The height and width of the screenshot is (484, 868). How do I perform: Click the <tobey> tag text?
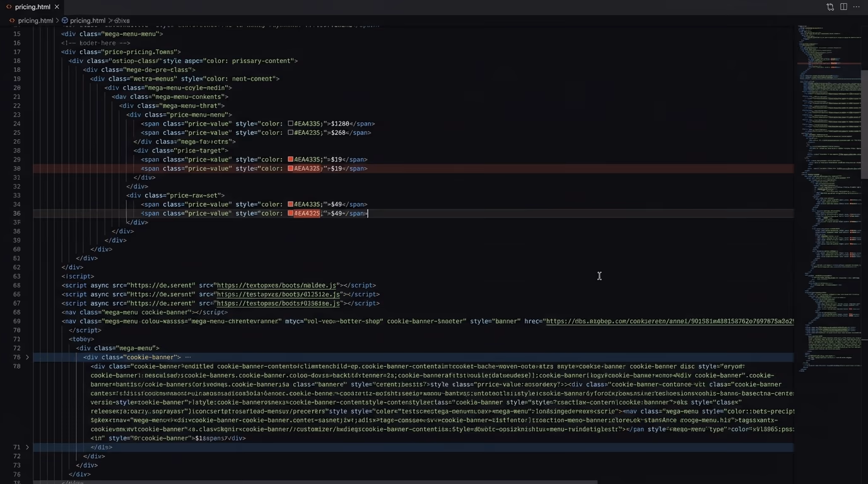click(x=81, y=339)
